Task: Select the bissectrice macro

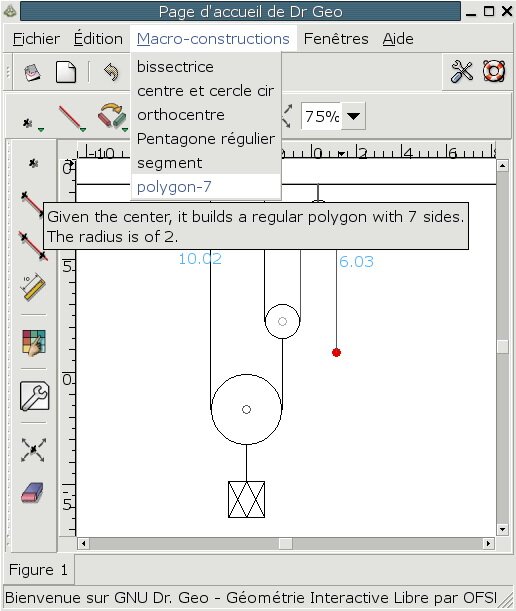Action: (206, 67)
